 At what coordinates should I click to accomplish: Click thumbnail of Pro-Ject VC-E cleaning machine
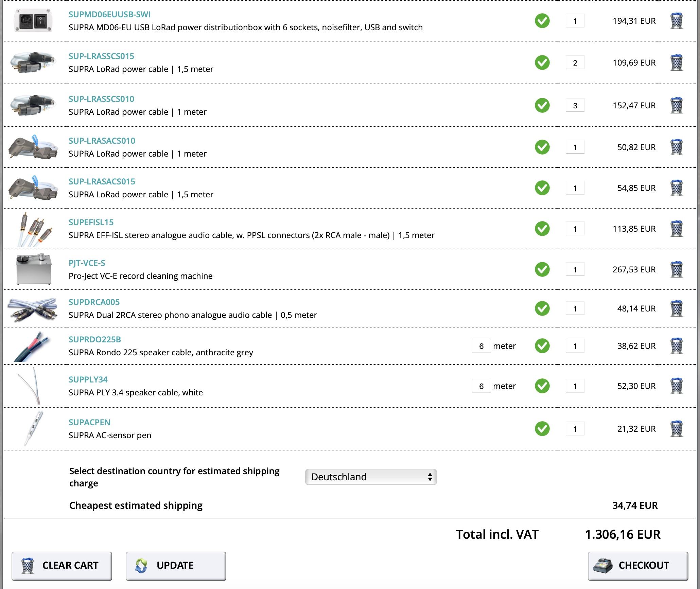(x=34, y=269)
